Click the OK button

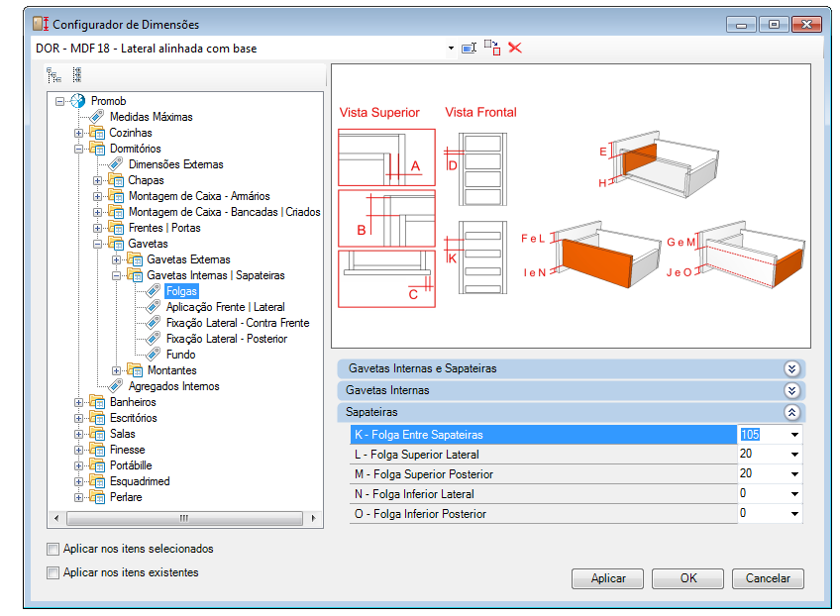pos(687,578)
